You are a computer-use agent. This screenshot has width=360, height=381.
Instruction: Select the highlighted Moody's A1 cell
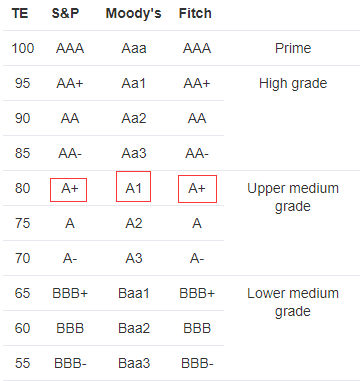point(134,187)
